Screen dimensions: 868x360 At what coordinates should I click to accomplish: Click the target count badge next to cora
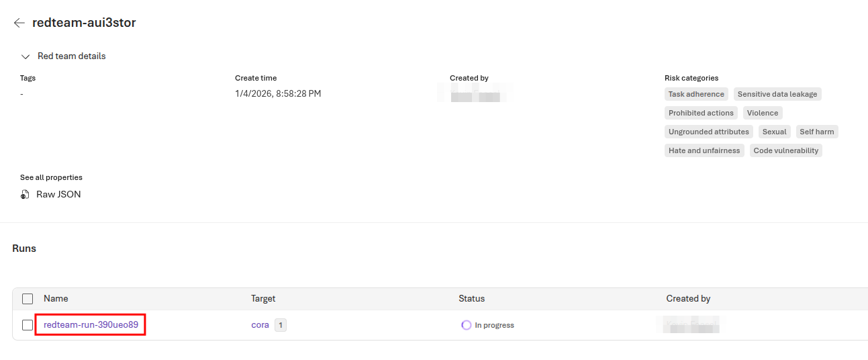pyautogui.click(x=281, y=325)
